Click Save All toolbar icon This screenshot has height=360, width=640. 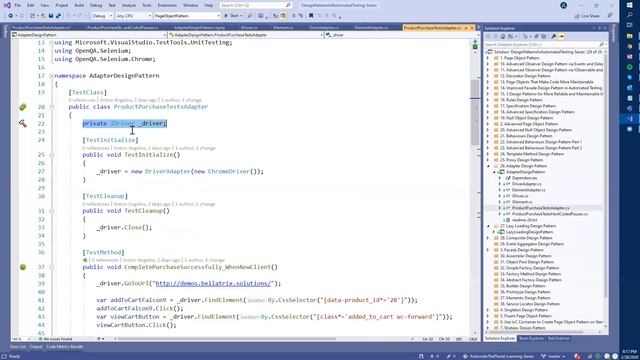pyautogui.click(x=58, y=16)
